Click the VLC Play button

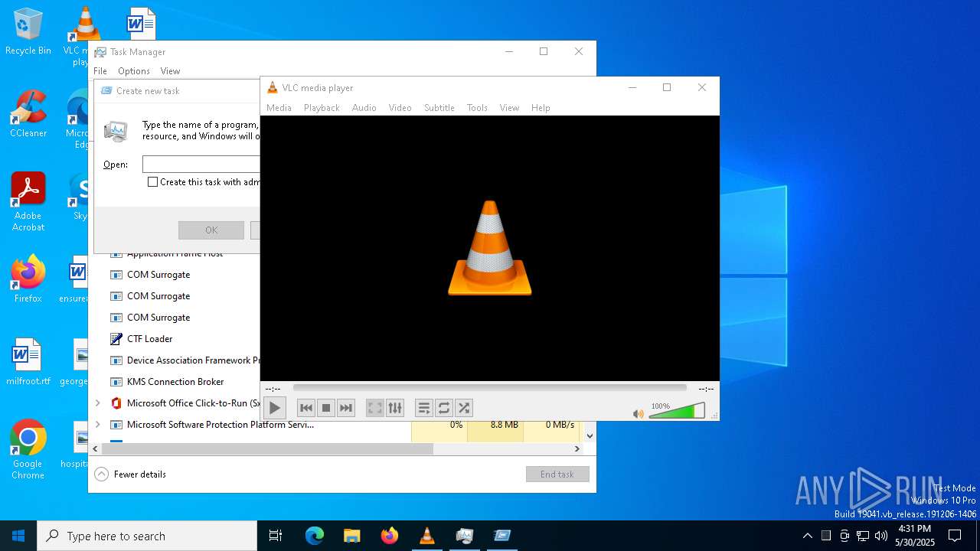[x=274, y=408]
